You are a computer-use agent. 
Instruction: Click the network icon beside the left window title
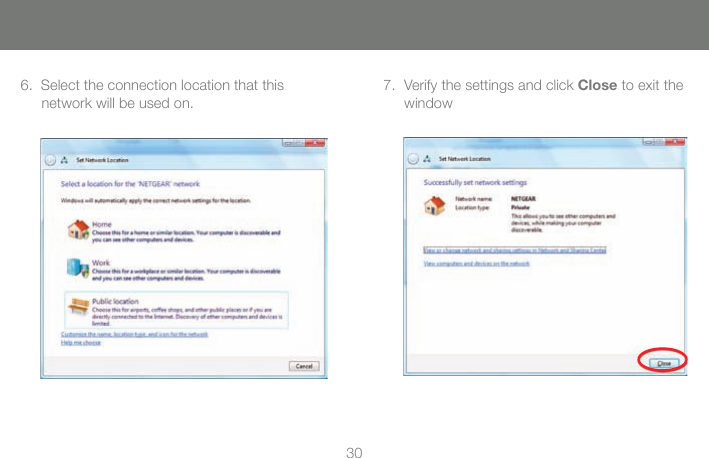64,160
